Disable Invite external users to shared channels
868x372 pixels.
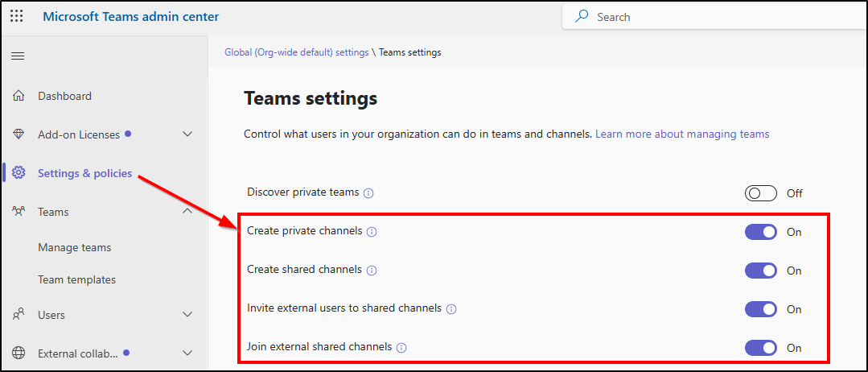coord(761,309)
